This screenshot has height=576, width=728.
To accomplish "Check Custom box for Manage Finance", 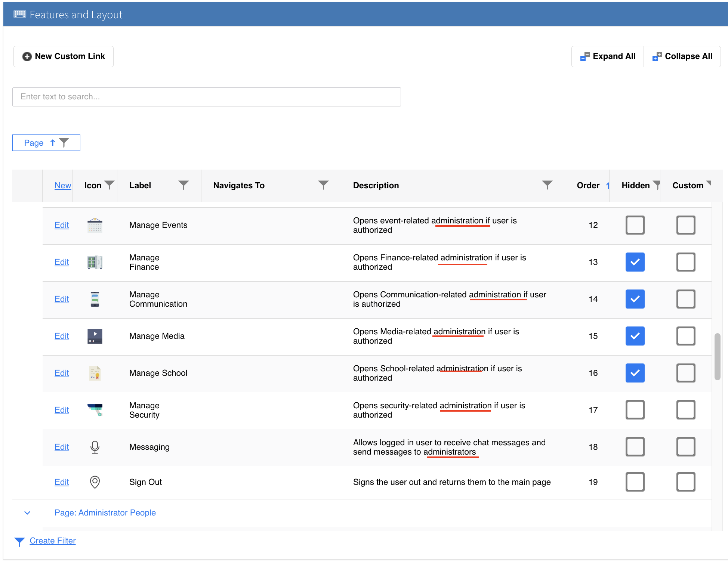I will pos(686,262).
